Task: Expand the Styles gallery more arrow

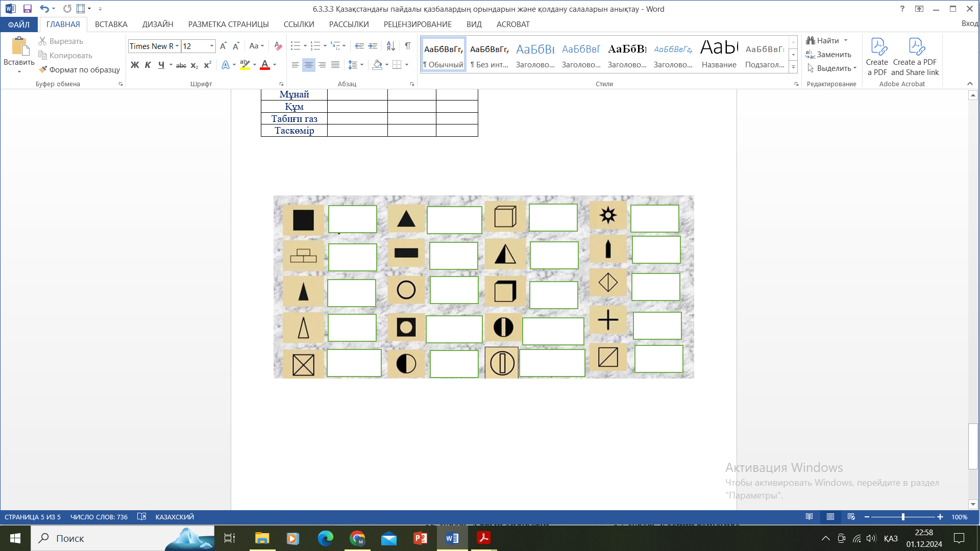Action: point(793,67)
